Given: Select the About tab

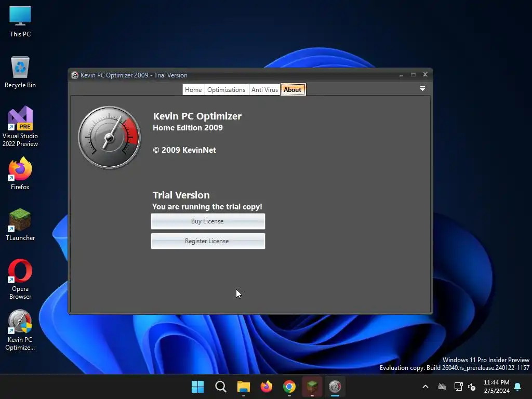Looking at the screenshot, I should [293, 89].
